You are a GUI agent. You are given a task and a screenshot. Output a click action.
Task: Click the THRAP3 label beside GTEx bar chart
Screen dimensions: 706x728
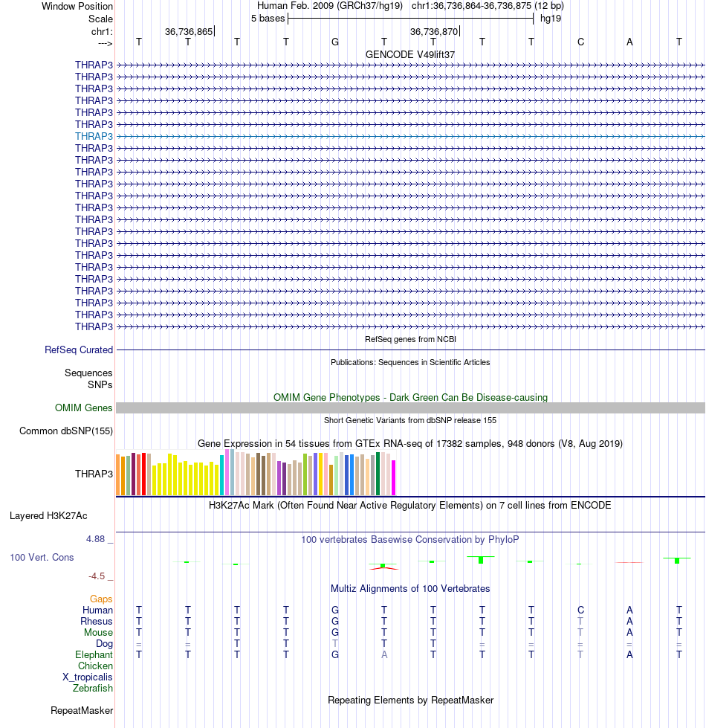coord(94,474)
